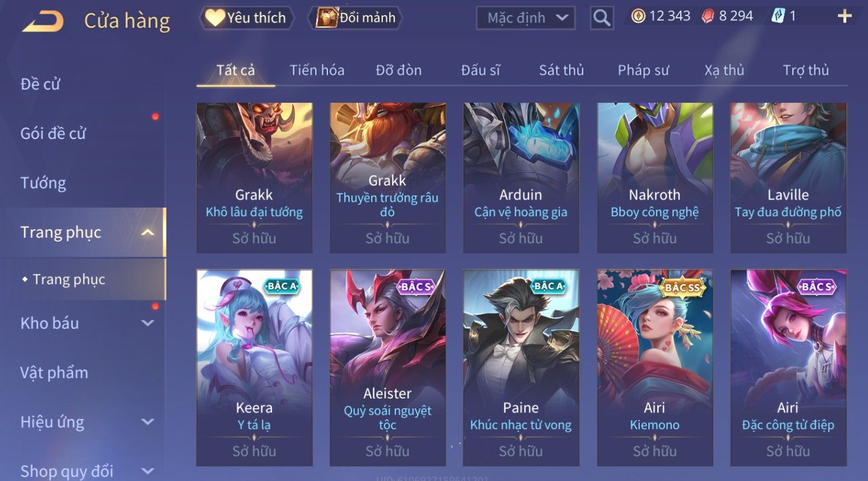Open Đổi mảnh chest exchange button
Viewport: 868px width, 481px height.
click(x=356, y=18)
